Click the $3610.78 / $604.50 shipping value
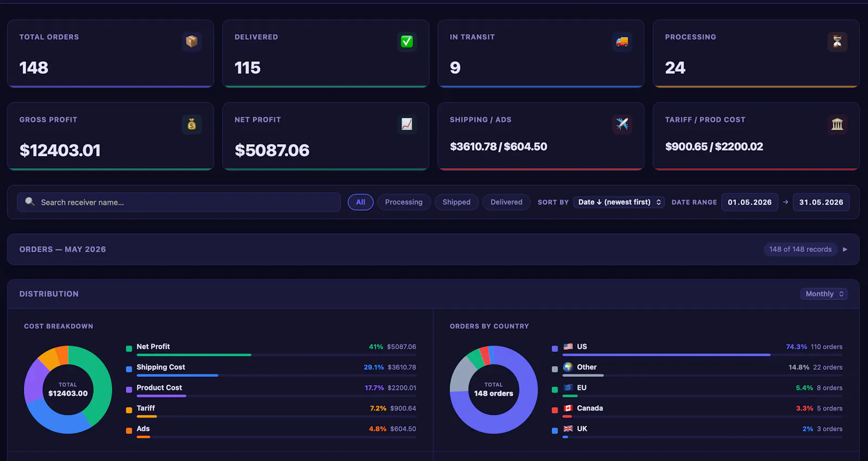868x461 pixels. [x=499, y=146]
